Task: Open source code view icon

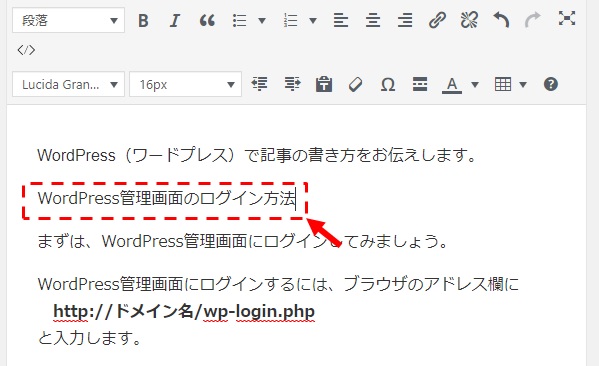Action: [x=26, y=50]
